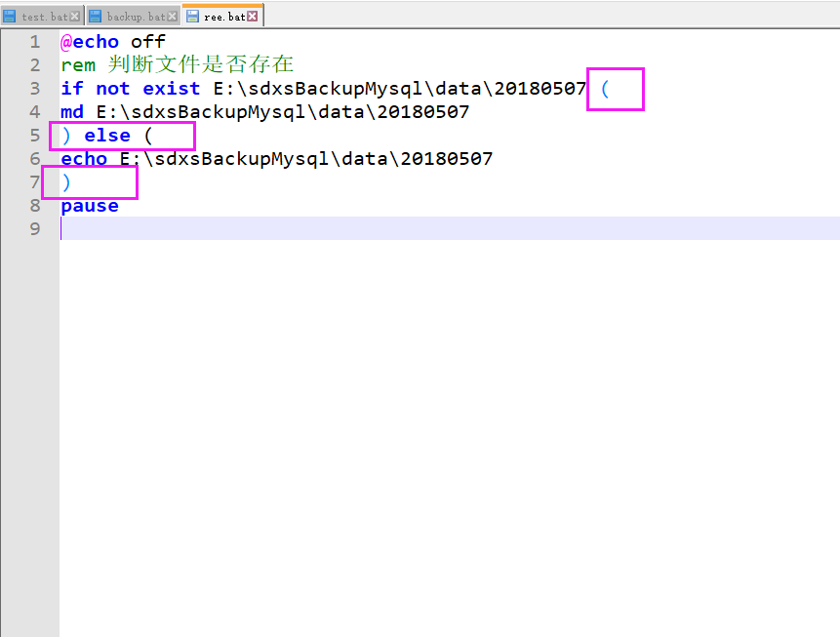
Task: Close the ree.bat tab
Action: pyautogui.click(x=253, y=17)
